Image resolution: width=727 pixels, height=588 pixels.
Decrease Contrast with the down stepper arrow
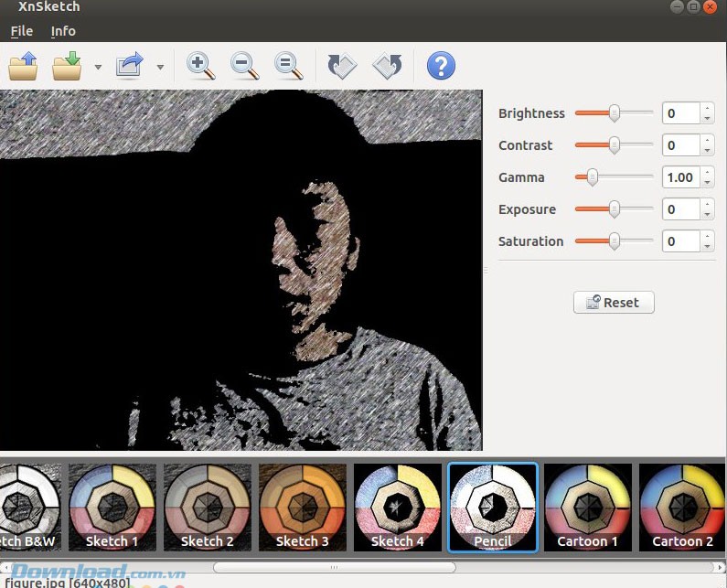point(707,150)
